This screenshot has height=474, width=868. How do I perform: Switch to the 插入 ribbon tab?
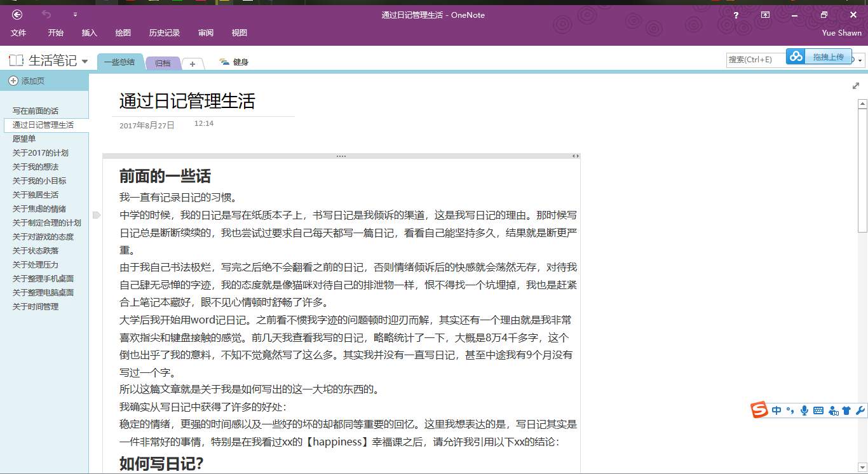[x=90, y=33]
